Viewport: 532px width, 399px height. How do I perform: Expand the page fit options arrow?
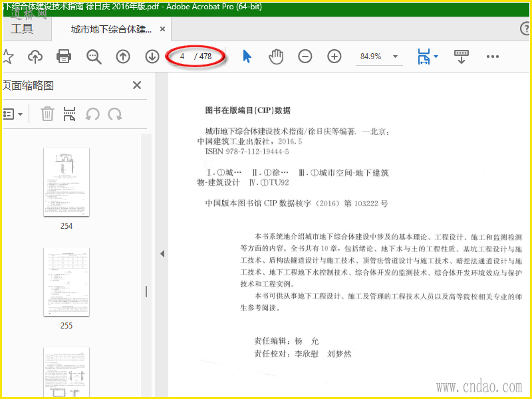pyautogui.click(x=436, y=57)
